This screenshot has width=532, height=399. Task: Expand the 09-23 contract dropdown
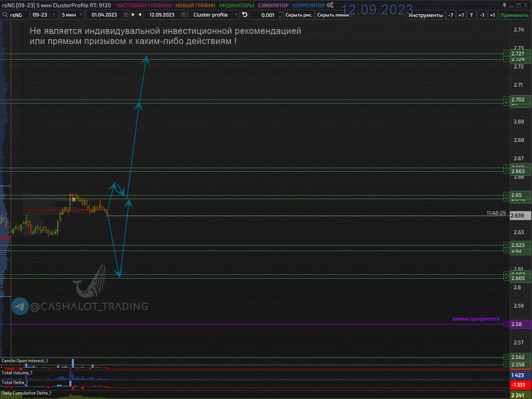pyautogui.click(x=54, y=15)
